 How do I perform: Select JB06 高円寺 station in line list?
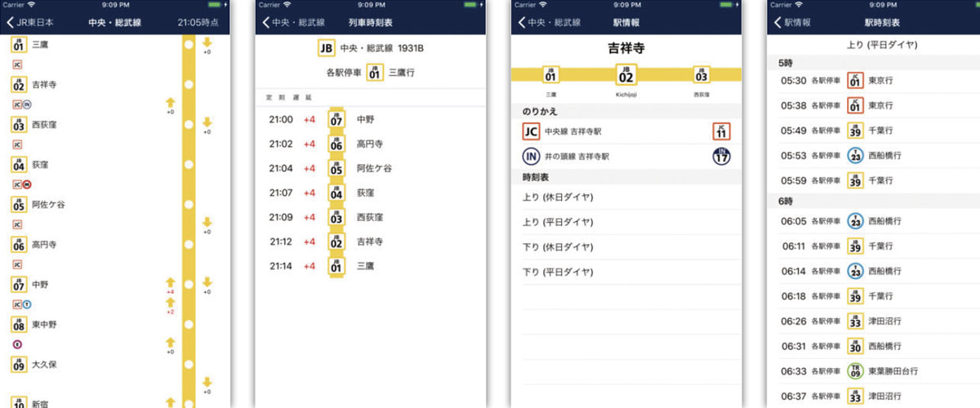tap(34, 245)
